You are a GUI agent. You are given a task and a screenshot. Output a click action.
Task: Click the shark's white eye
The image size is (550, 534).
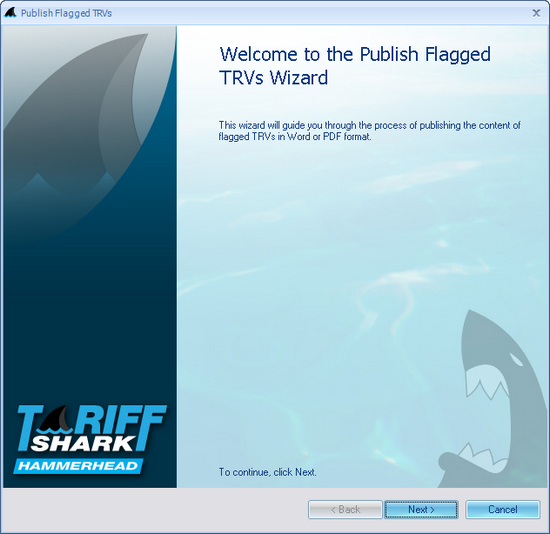(x=516, y=359)
